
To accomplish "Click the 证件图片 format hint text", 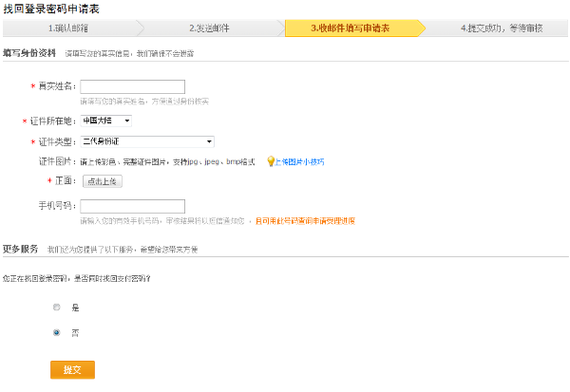I will [x=167, y=162].
